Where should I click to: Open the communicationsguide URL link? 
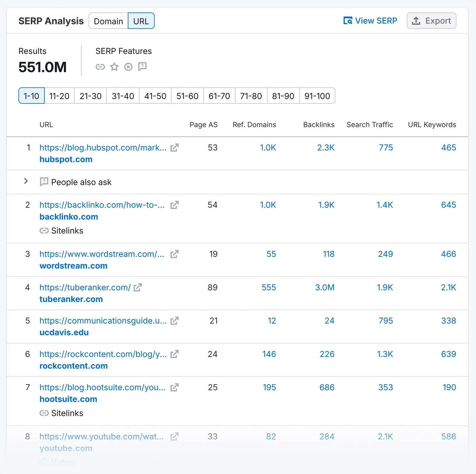[x=103, y=321]
